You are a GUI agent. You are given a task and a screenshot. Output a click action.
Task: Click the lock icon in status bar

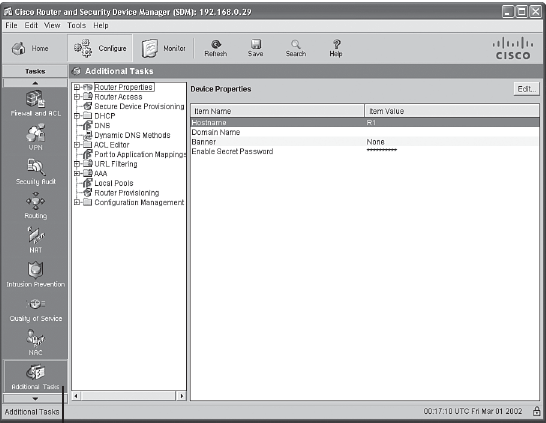(537, 412)
